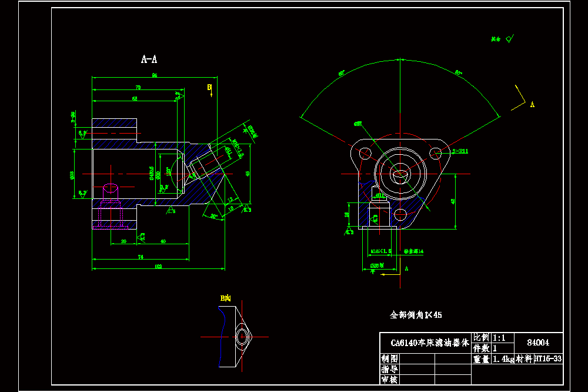This screenshot has width=588, height=392.
Task: Click the material value "HT15-33"
Action: 548,358
